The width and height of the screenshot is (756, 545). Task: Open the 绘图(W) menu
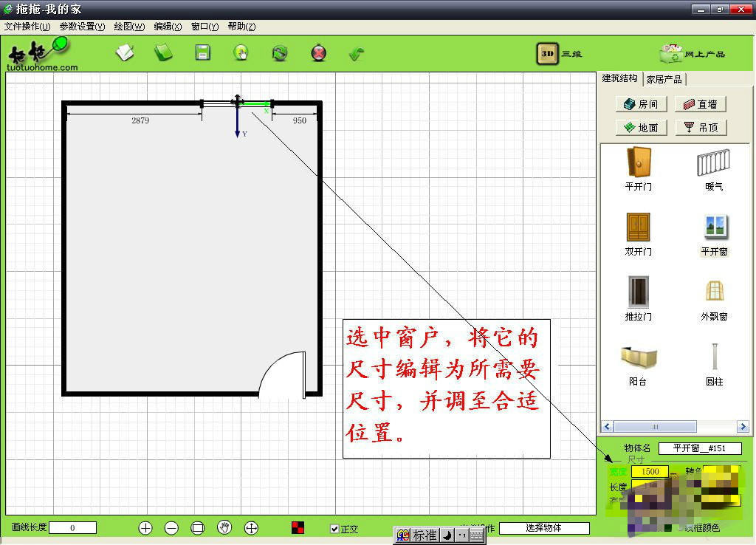click(x=129, y=27)
